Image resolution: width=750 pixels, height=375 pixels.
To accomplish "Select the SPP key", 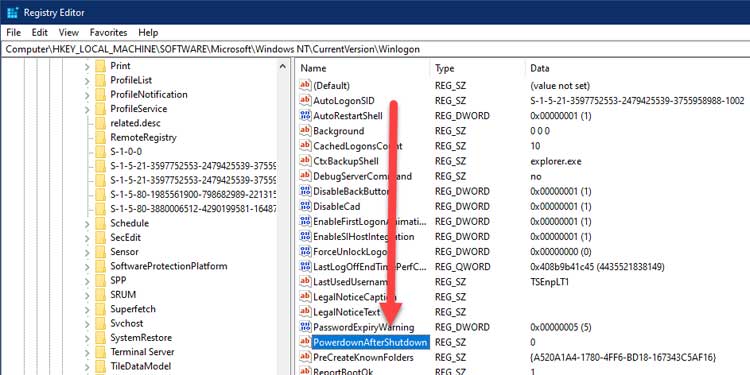I will tap(118, 280).
